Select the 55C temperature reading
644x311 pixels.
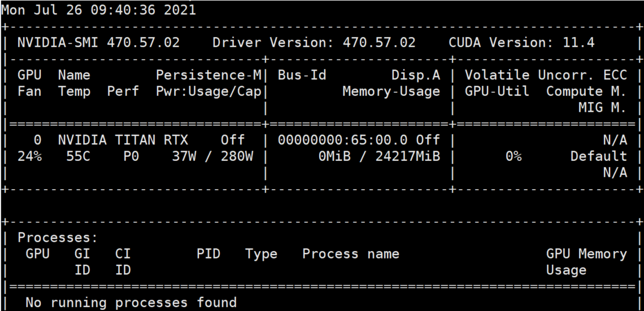74,156
